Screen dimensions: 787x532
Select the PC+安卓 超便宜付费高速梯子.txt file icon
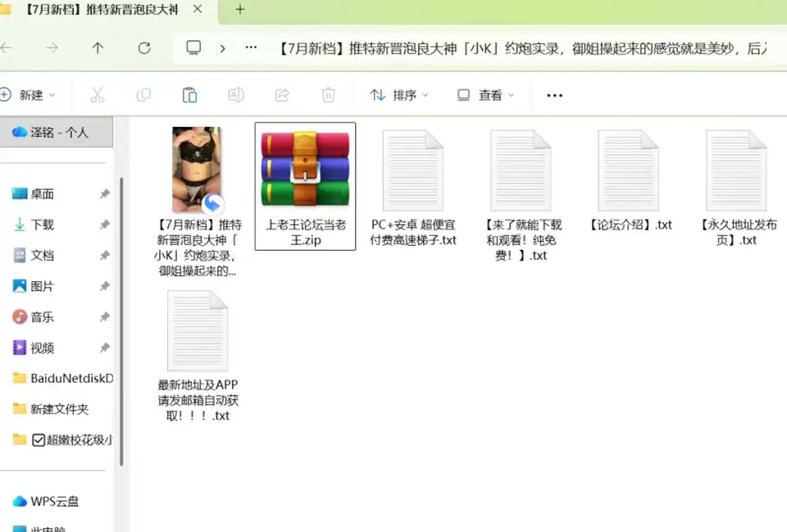coord(413,171)
